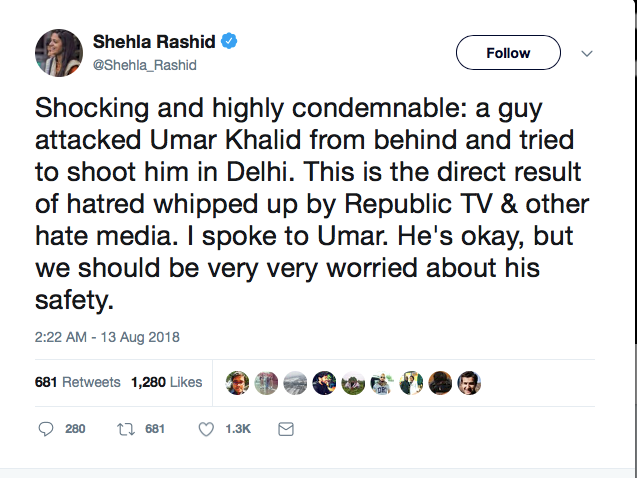Click the reply speech bubble icon
Viewport: 637px width, 478px height.
[x=46, y=429]
